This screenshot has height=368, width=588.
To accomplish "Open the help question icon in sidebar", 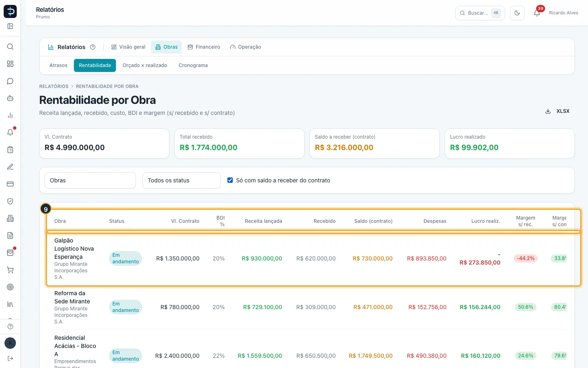I will (x=10, y=326).
